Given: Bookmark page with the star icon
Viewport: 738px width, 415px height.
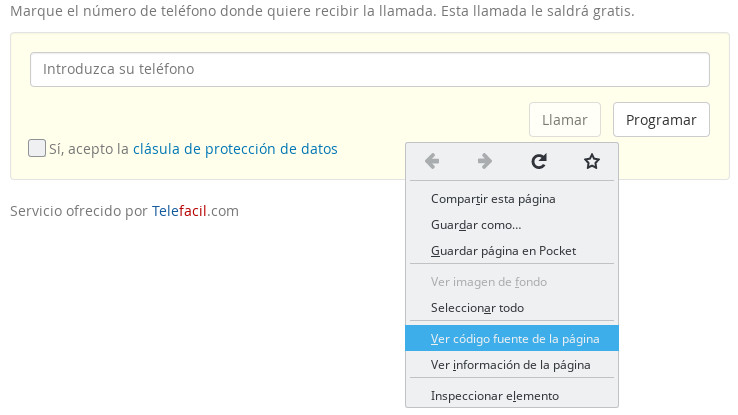Looking at the screenshot, I should point(591,161).
